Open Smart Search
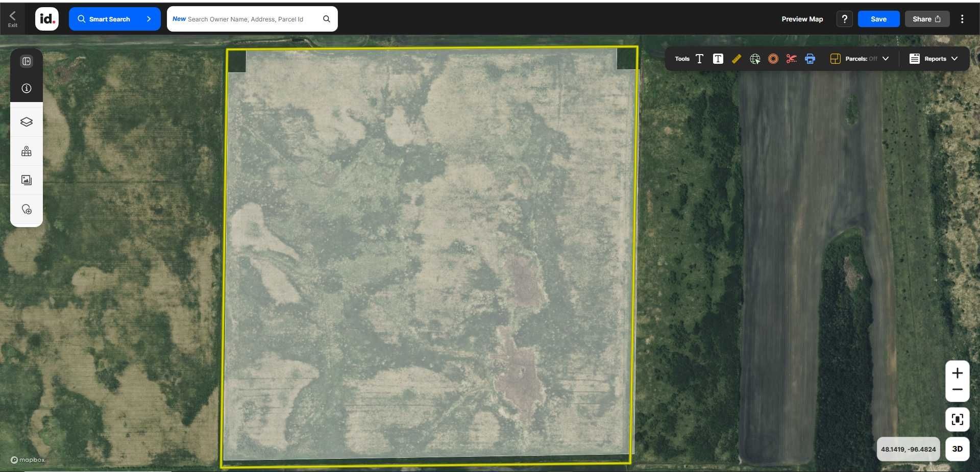The height and width of the screenshot is (472, 980). coord(114,19)
